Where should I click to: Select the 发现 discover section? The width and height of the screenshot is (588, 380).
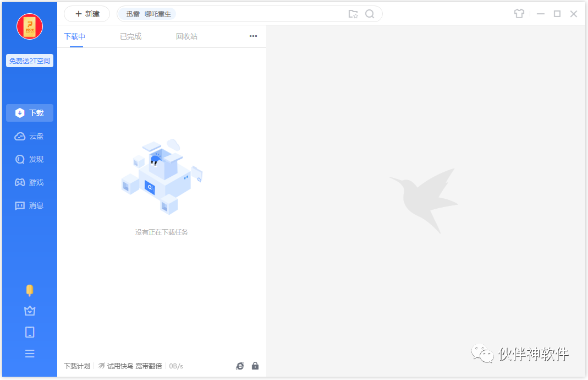coord(29,159)
